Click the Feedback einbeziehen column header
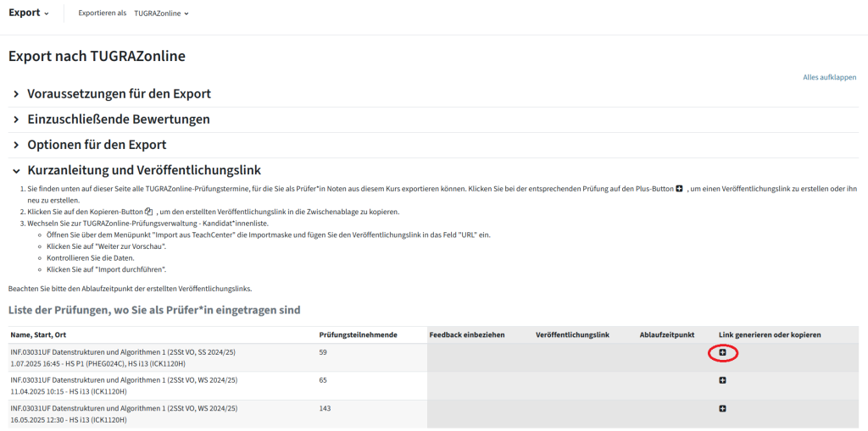 click(x=467, y=335)
